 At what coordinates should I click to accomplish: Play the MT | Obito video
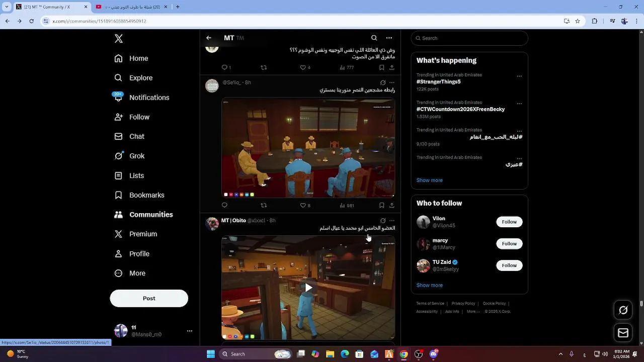pyautogui.click(x=308, y=288)
